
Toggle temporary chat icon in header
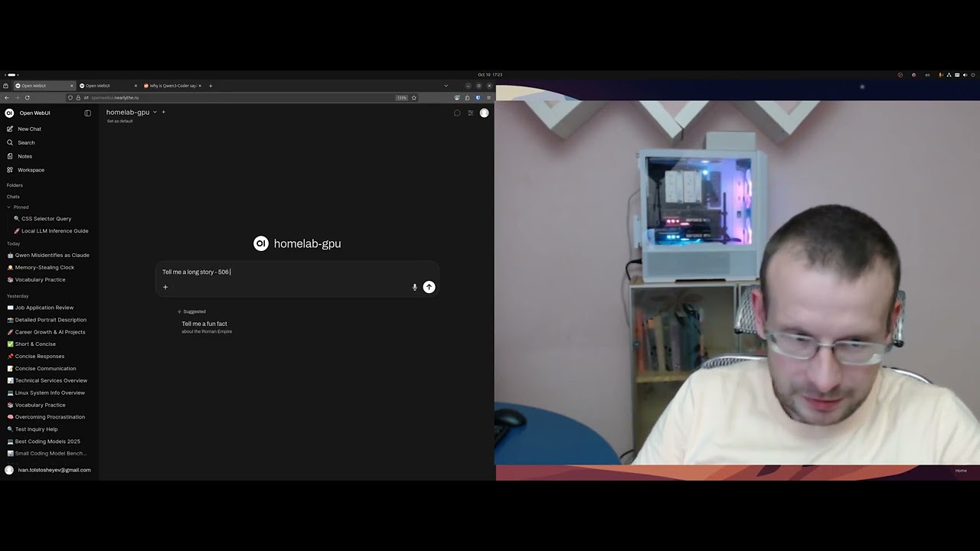point(457,112)
